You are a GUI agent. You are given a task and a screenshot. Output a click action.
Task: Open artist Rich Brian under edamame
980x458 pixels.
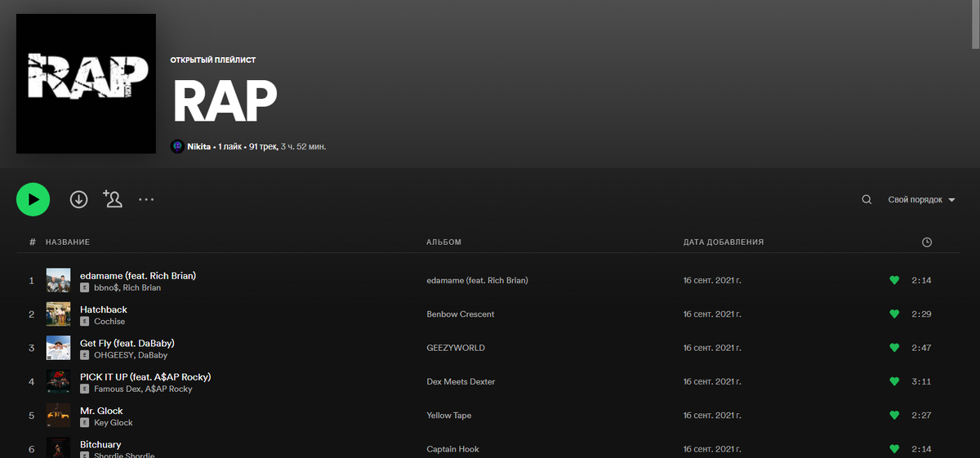[141, 287]
